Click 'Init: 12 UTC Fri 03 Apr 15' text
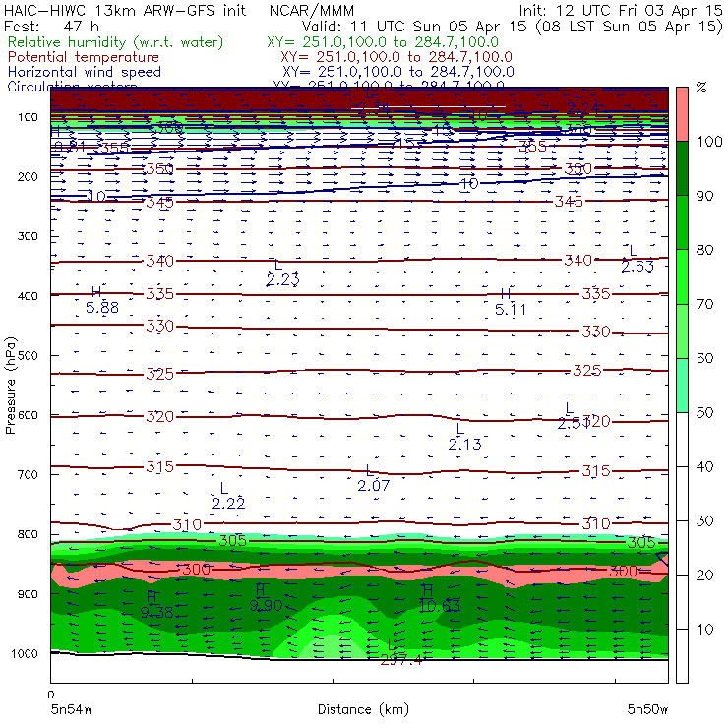 [x=621, y=11]
